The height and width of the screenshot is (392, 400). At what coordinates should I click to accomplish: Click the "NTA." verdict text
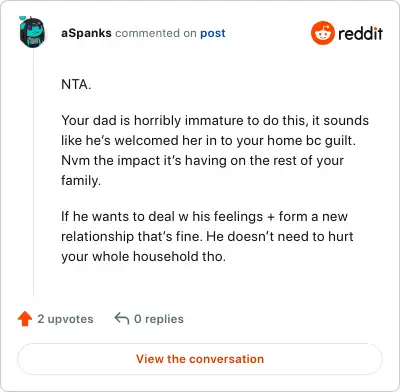(76, 84)
